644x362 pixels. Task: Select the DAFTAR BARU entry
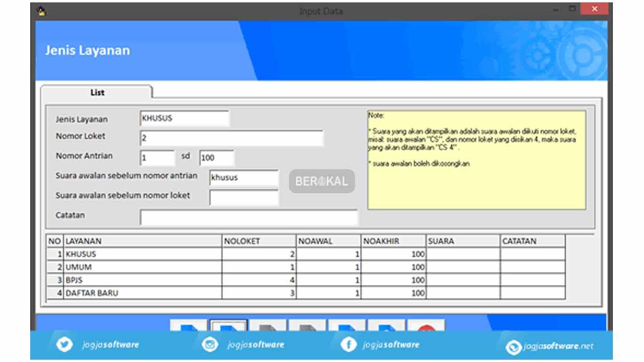pyautogui.click(x=141, y=293)
